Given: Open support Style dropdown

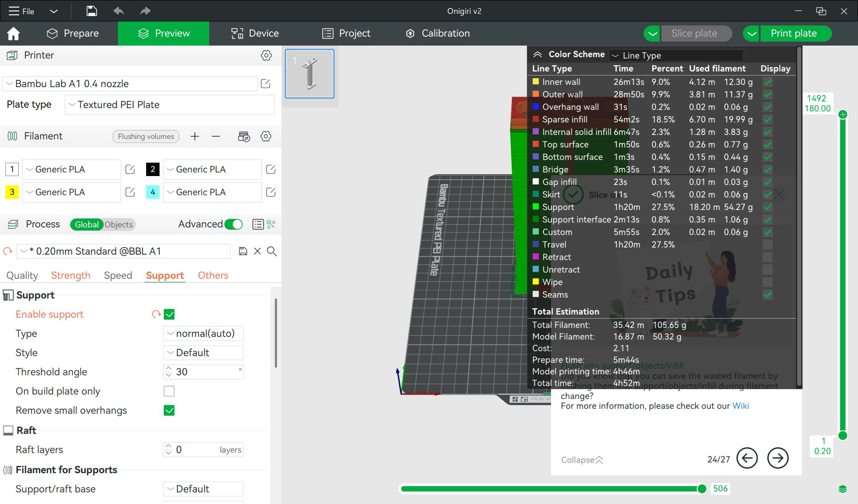Looking at the screenshot, I should [x=203, y=353].
